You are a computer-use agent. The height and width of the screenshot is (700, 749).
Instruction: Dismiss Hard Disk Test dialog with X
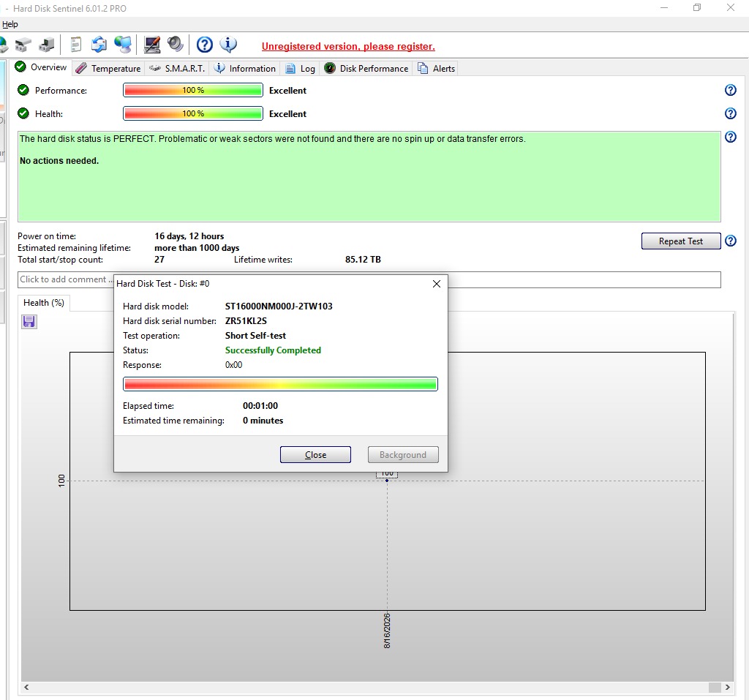click(x=436, y=284)
